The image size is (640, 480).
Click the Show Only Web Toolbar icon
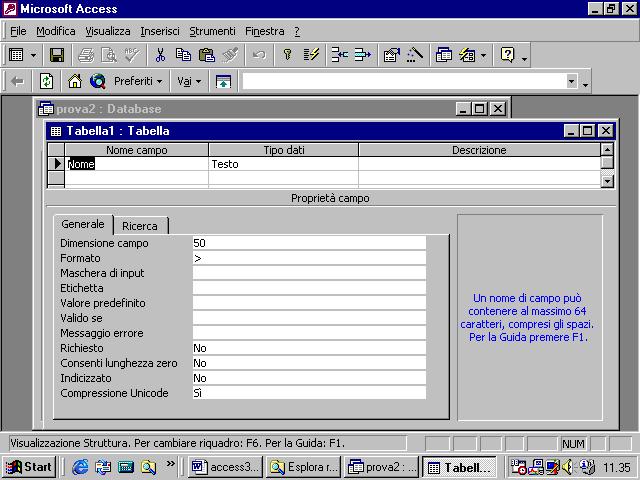tap(223, 82)
